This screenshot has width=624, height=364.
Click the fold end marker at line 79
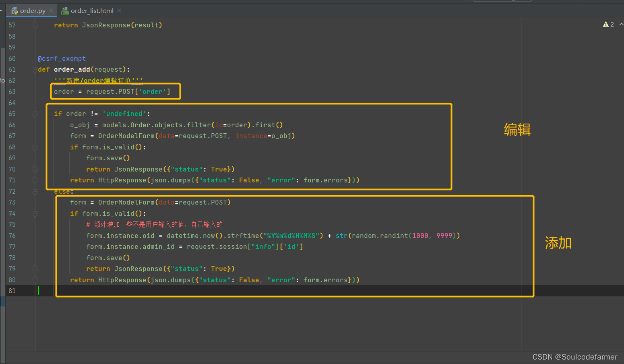35,269
